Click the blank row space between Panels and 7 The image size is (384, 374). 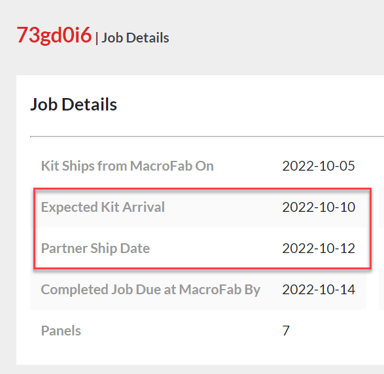click(x=182, y=331)
